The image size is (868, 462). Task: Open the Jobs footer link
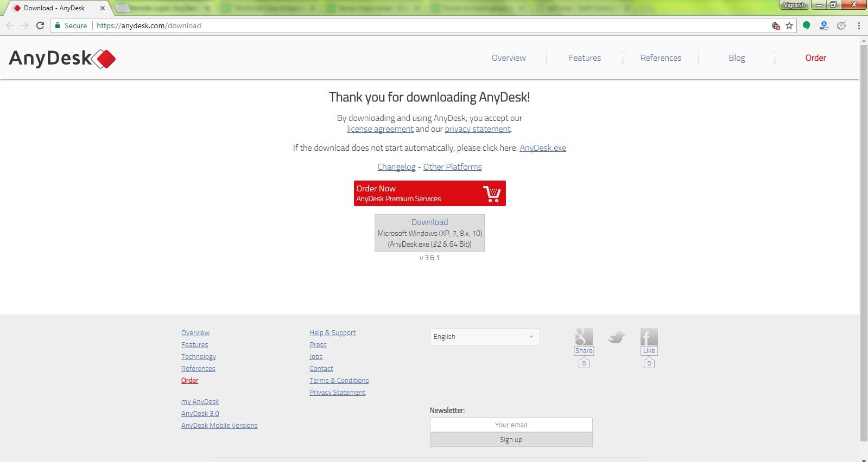pos(316,357)
